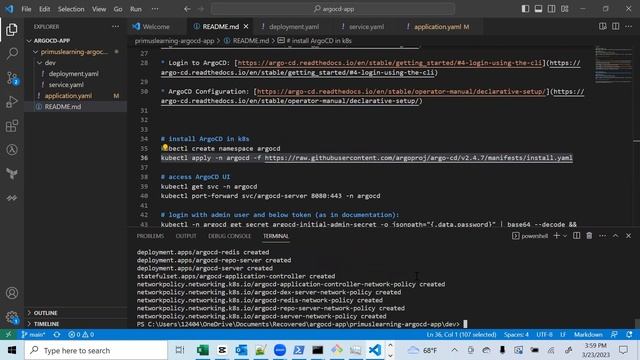This screenshot has height=360, width=640.
Task: Open the Edit menu
Action: pos(44,9)
